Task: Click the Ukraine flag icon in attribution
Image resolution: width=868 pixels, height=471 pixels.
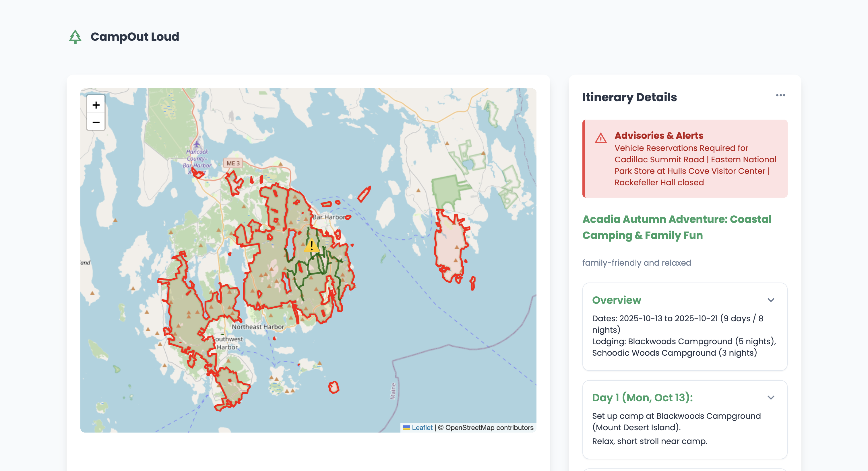Action: click(x=407, y=428)
